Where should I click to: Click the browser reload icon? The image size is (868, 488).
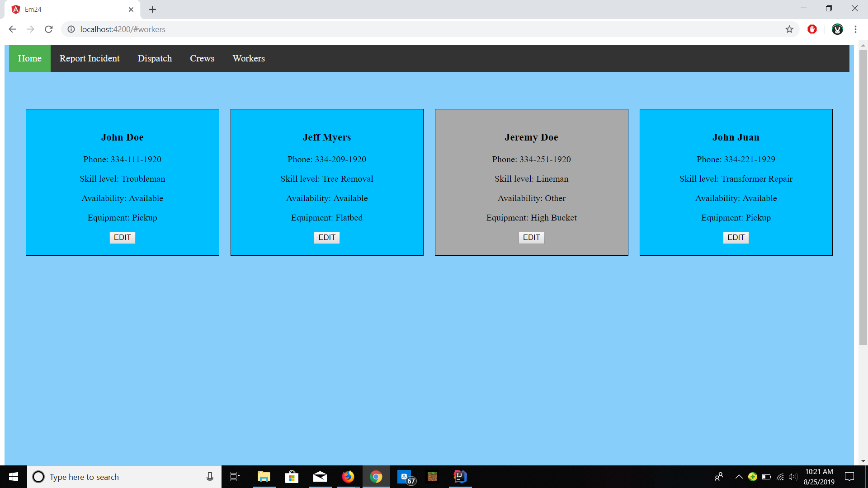tap(49, 29)
